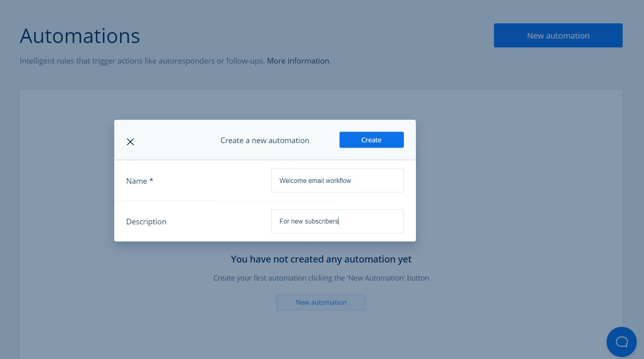The height and width of the screenshot is (359, 644).
Task: Click the Automations page heading
Action: pos(80,36)
